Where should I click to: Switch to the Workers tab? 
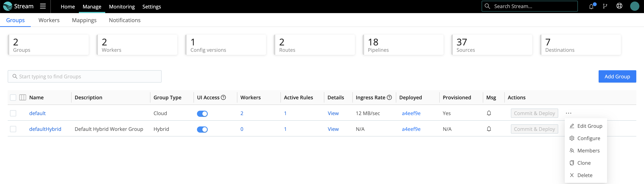pos(49,20)
